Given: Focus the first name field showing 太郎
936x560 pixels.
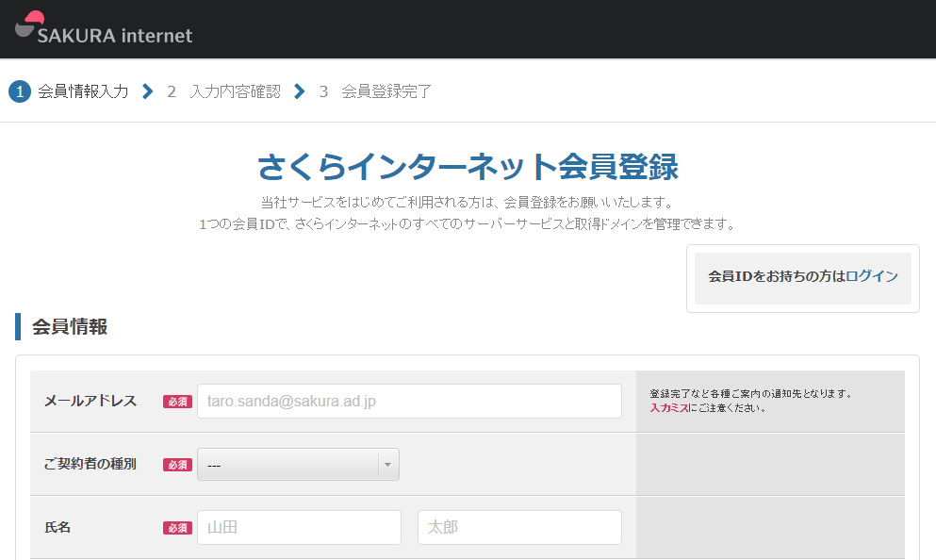Looking at the screenshot, I should (519, 527).
